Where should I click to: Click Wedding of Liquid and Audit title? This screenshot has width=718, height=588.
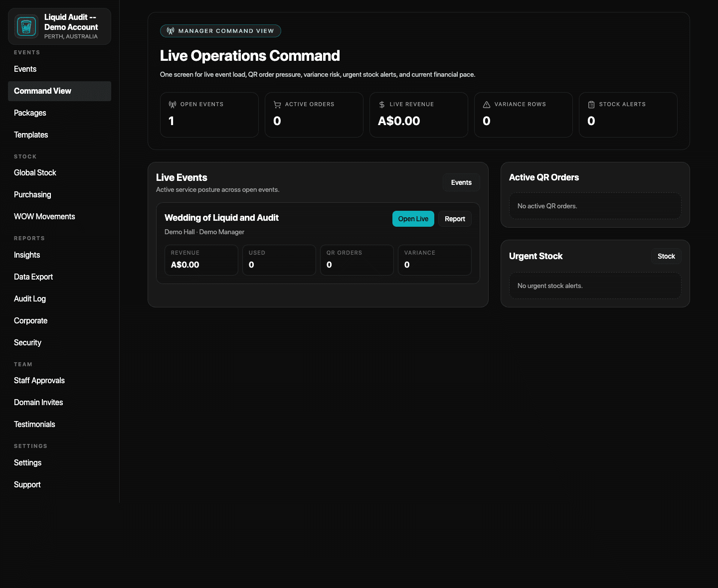tap(221, 218)
